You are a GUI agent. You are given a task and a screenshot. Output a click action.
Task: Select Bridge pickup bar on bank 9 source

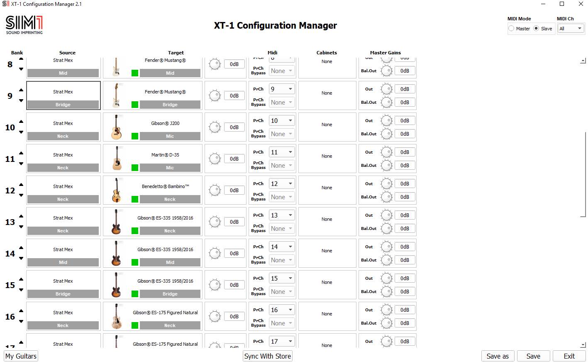point(63,105)
